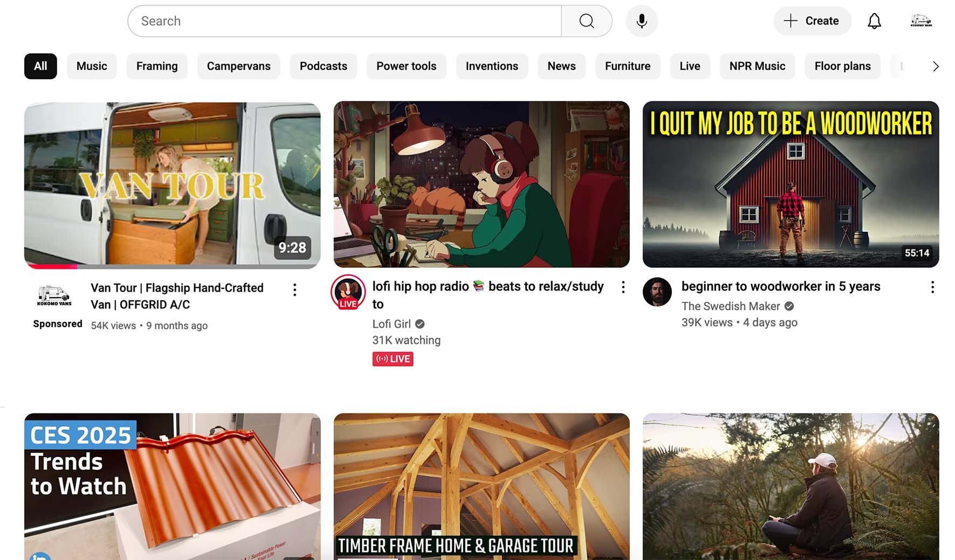Select the Framing filter chip

[x=157, y=66]
